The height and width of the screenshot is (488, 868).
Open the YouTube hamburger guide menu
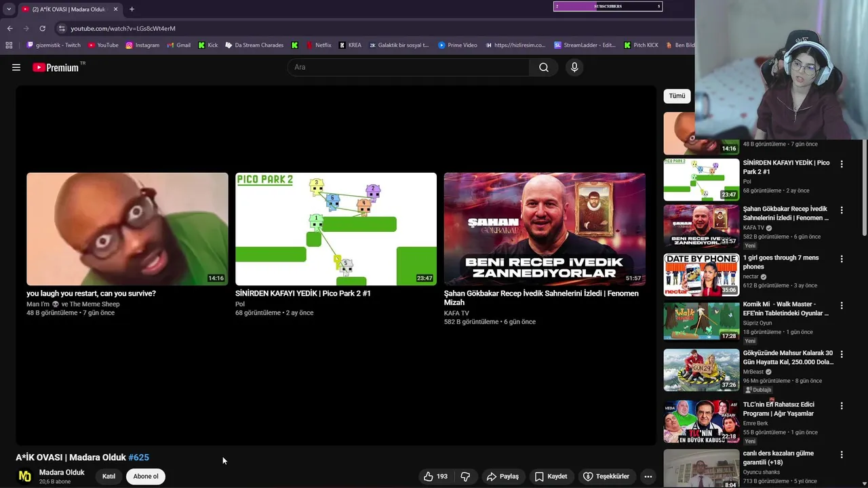16,67
